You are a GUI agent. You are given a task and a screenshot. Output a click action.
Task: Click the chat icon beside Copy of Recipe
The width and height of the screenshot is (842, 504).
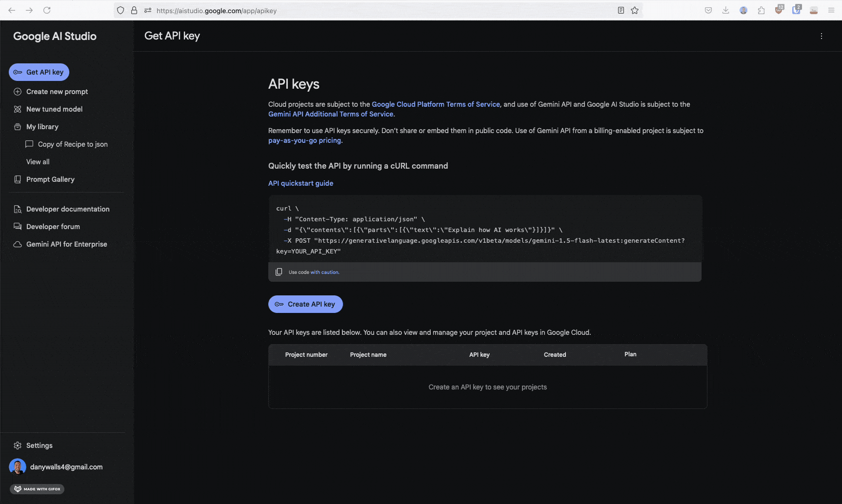(29, 144)
